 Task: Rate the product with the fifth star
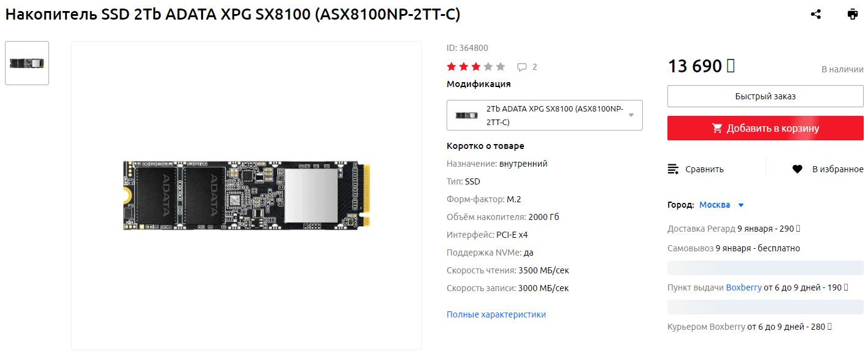click(501, 67)
